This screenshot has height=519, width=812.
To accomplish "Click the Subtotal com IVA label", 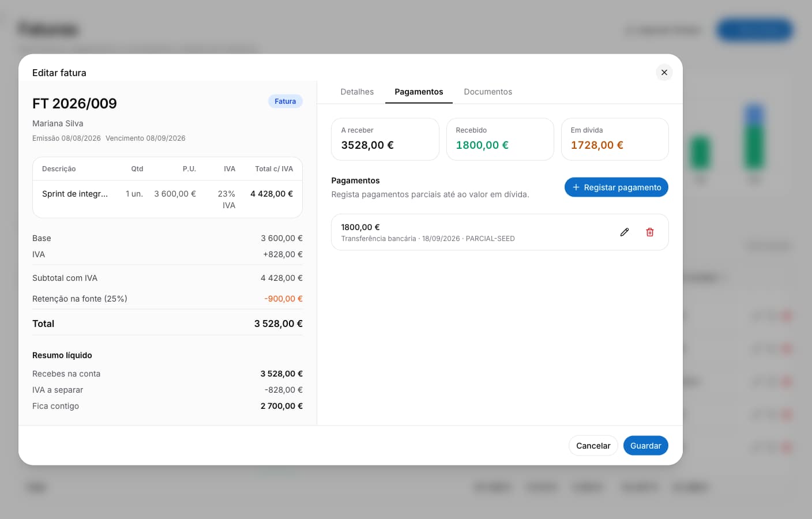I will tap(65, 278).
